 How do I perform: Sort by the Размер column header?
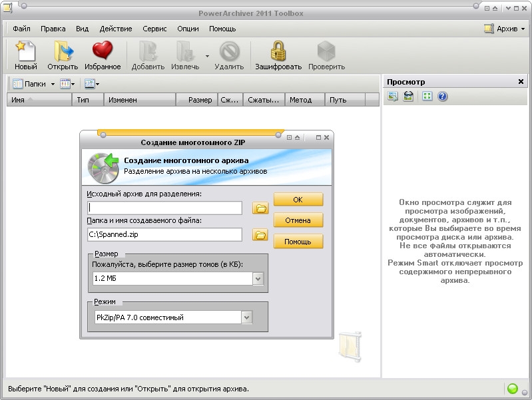pyautogui.click(x=200, y=100)
